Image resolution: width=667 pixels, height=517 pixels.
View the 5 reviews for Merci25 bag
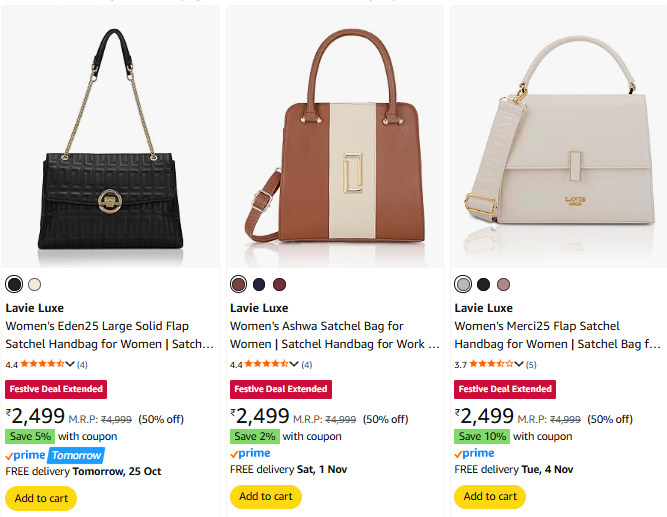coord(532,364)
